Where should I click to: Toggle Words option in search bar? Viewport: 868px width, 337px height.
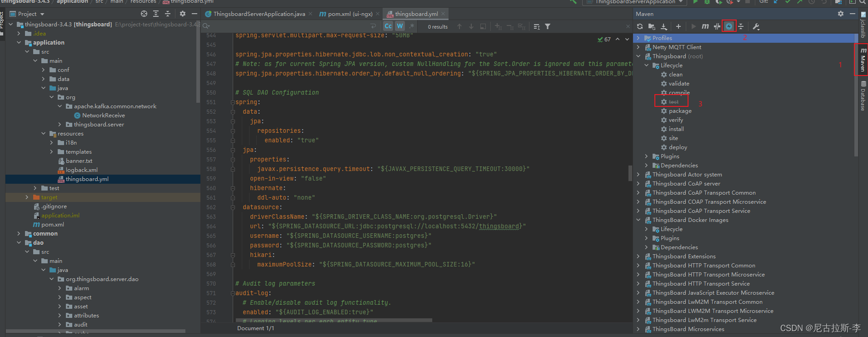point(400,26)
